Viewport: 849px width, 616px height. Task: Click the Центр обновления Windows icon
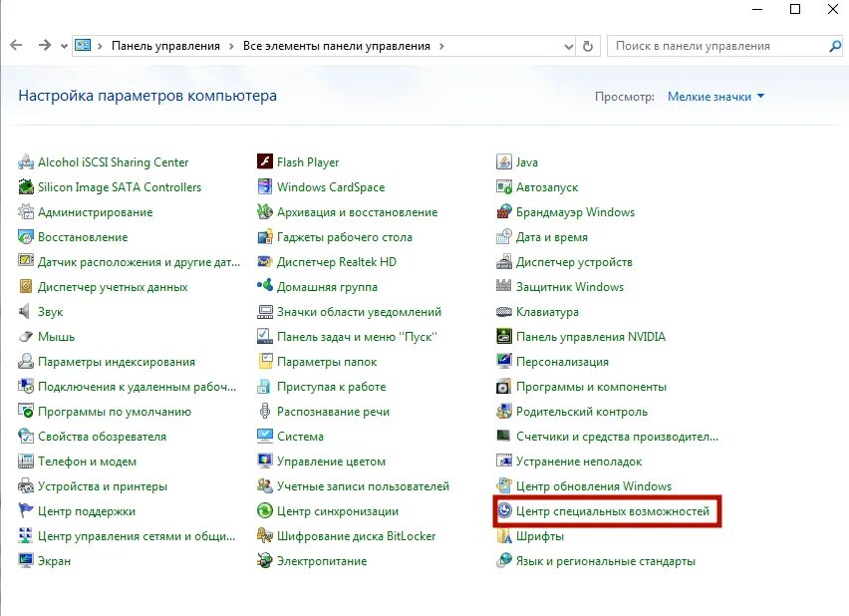click(504, 486)
